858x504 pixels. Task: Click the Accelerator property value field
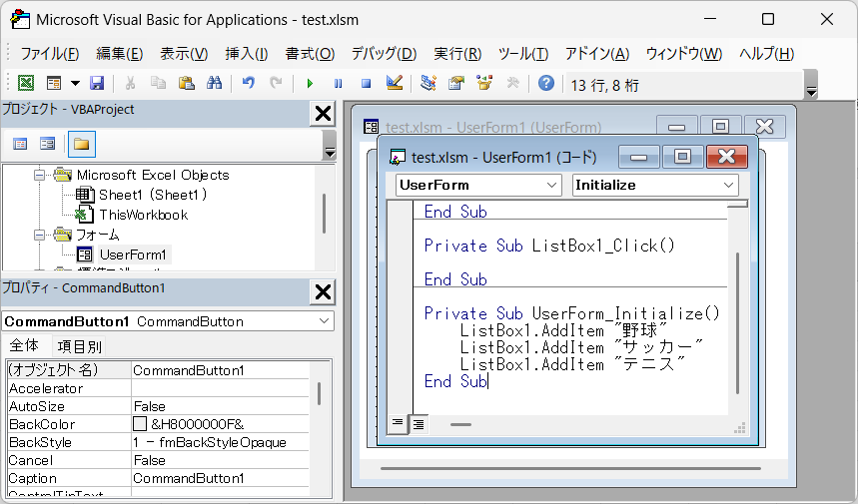pyautogui.click(x=220, y=388)
